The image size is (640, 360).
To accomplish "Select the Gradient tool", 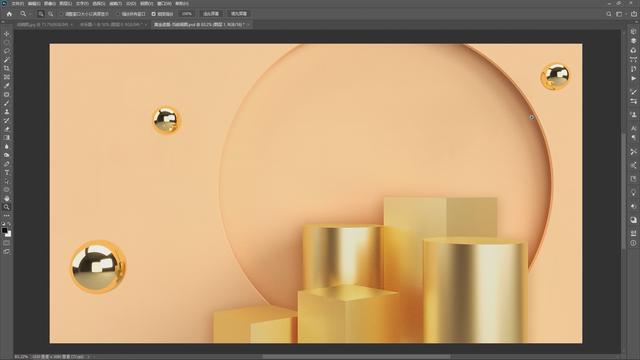I will [7, 138].
